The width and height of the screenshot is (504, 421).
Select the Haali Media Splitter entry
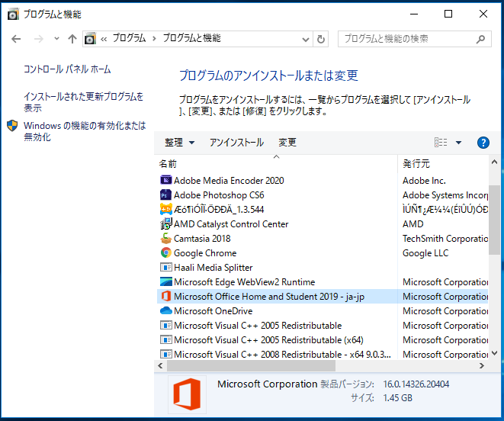[213, 267]
